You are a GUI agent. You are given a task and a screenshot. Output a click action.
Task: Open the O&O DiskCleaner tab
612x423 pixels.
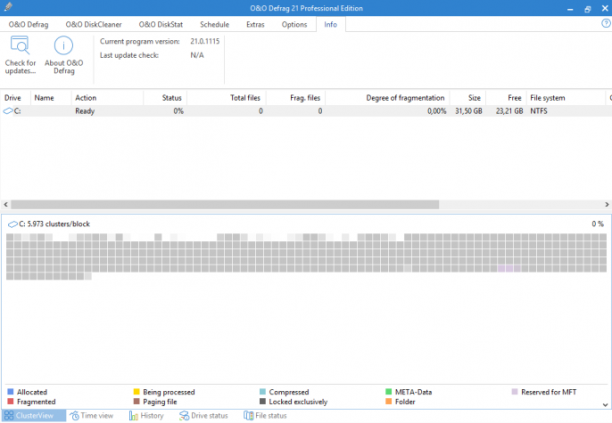(94, 25)
